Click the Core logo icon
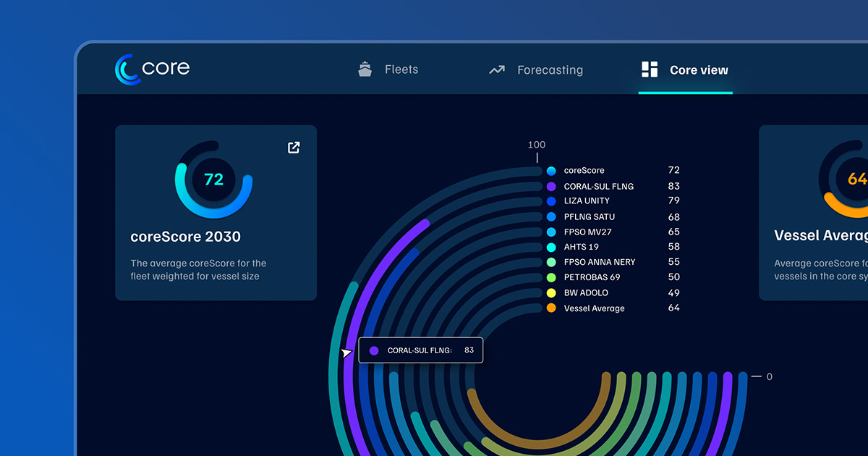Image resolution: width=868 pixels, height=456 pixels. [127, 69]
